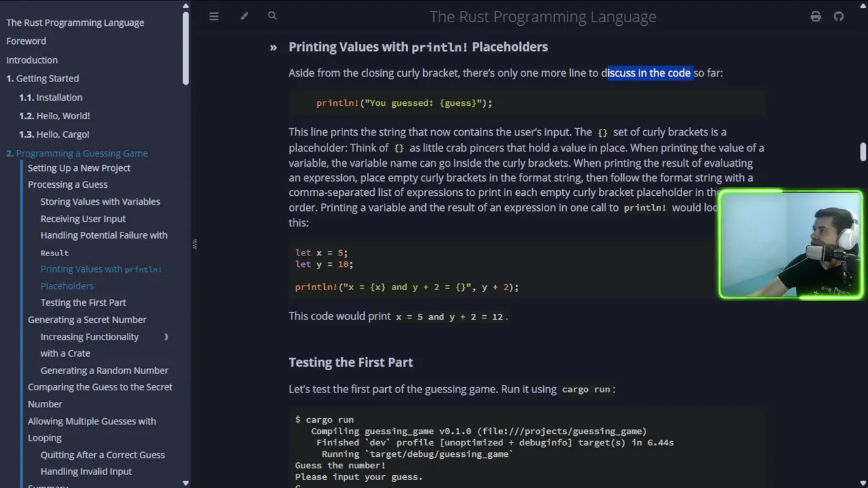Click The Rust Programming Language page title
Screen dimensions: 868x488
[x=543, y=16]
